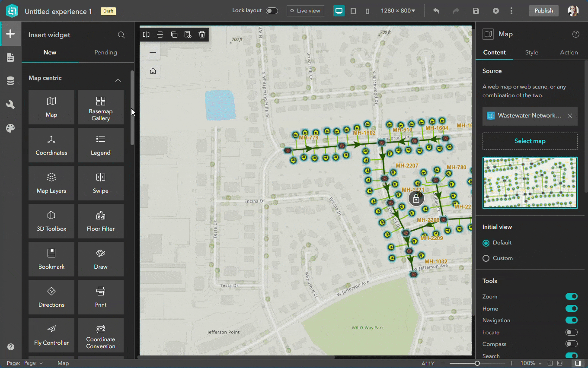Select the Draw widget
This screenshot has width=588, height=368.
100,259
